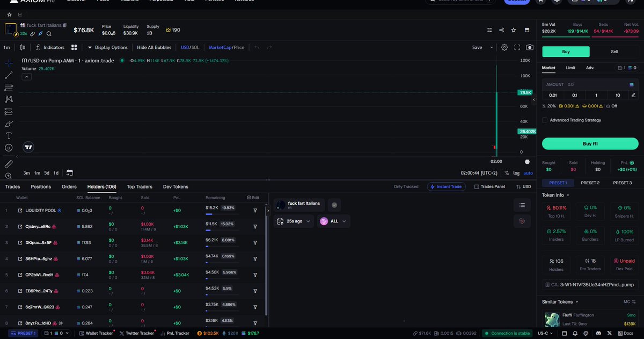Viewport: 644px width, 339px height.
Task: Enter fullscreen chart mode
Action: point(517,47)
